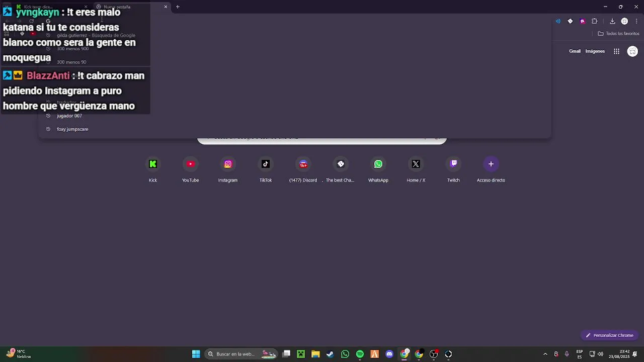Open the Kick shortcut tile
The image size is (644, 362).
tap(153, 170)
